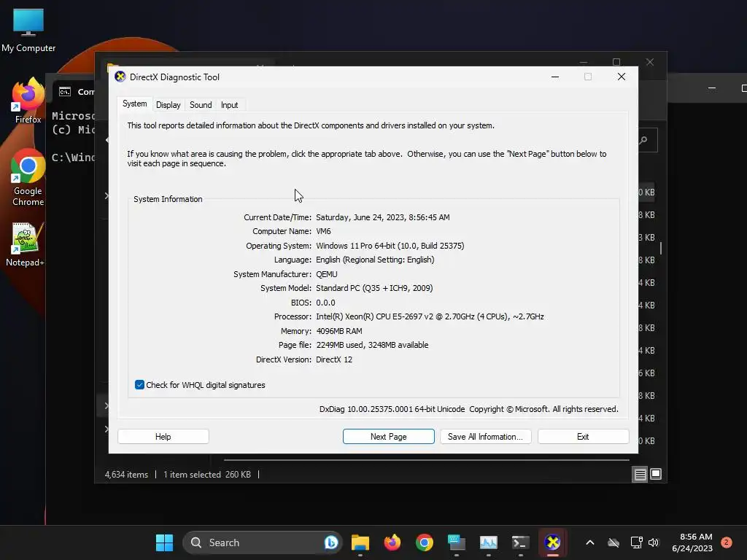Click 1 item selected 260 KB text

coord(206,475)
